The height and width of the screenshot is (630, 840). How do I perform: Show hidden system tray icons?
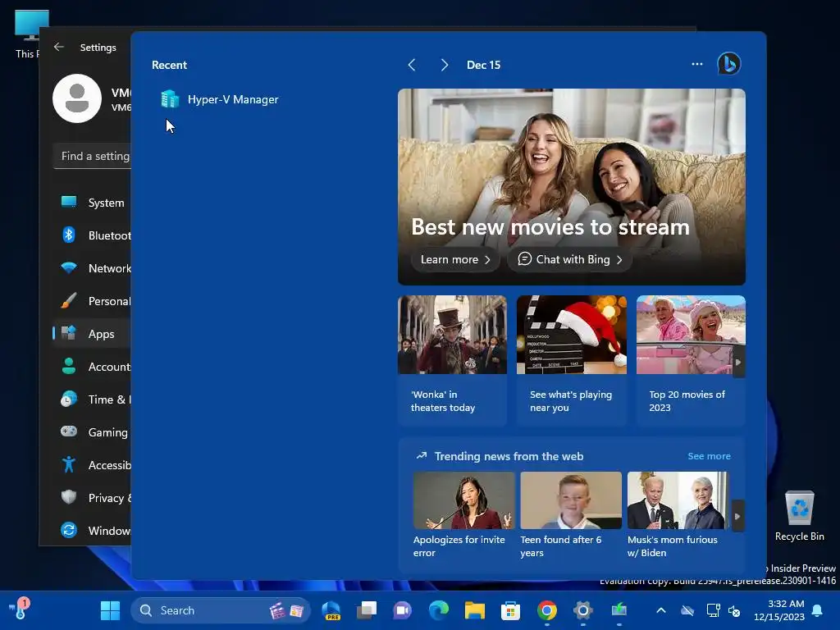(661, 610)
